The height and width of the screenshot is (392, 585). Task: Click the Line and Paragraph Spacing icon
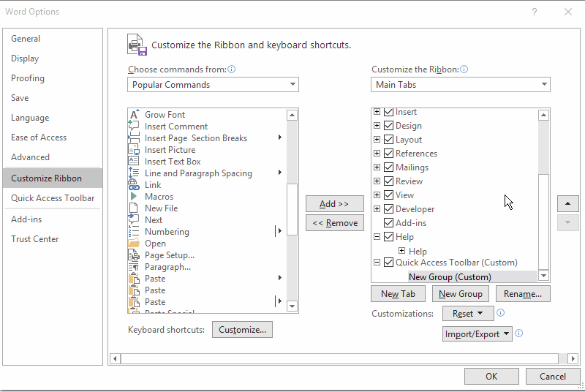click(134, 173)
